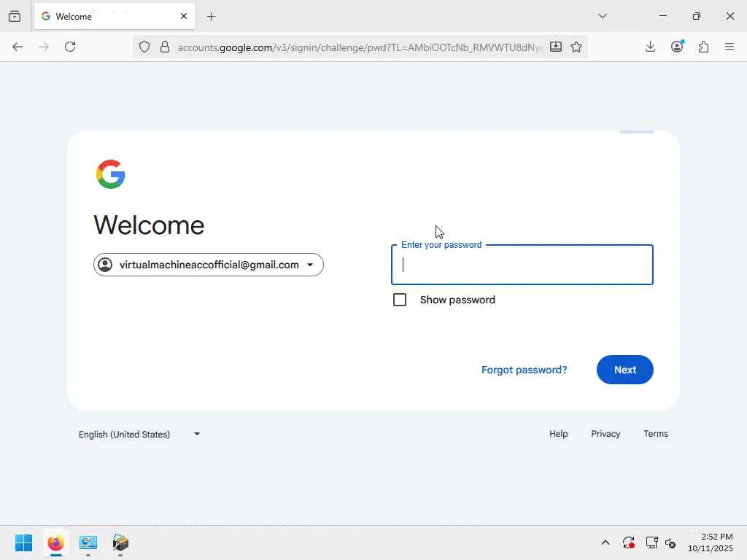Expand the list all tabs chevron
This screenshot has height=560, width=747.
[x=602, y=16]
